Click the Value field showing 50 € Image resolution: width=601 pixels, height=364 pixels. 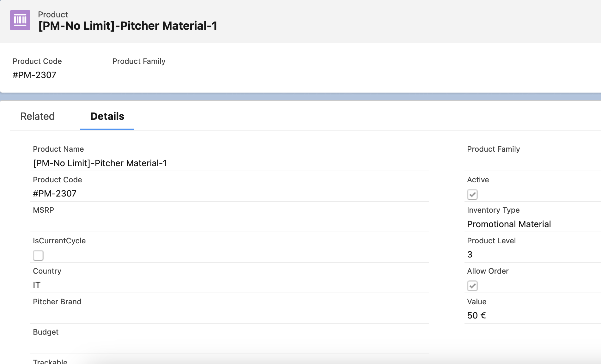476,315
